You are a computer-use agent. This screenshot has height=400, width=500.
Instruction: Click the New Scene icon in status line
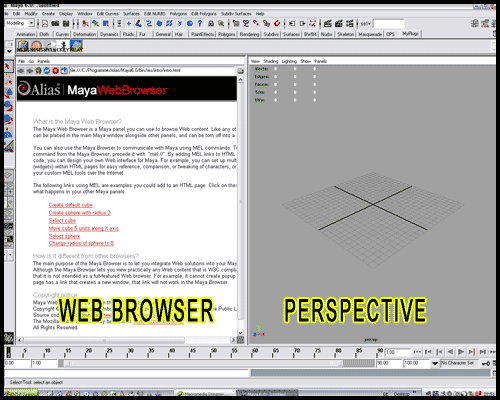coord(45,23)
